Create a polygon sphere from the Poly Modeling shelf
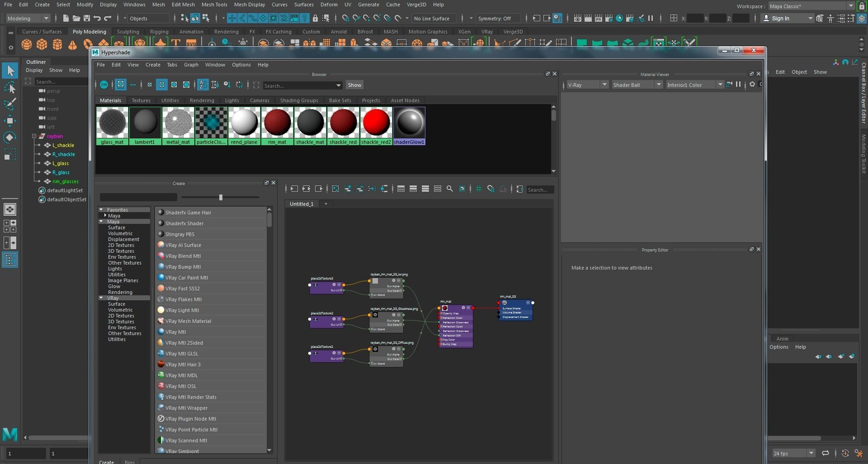The image size is (868, 464). point(27,44)
